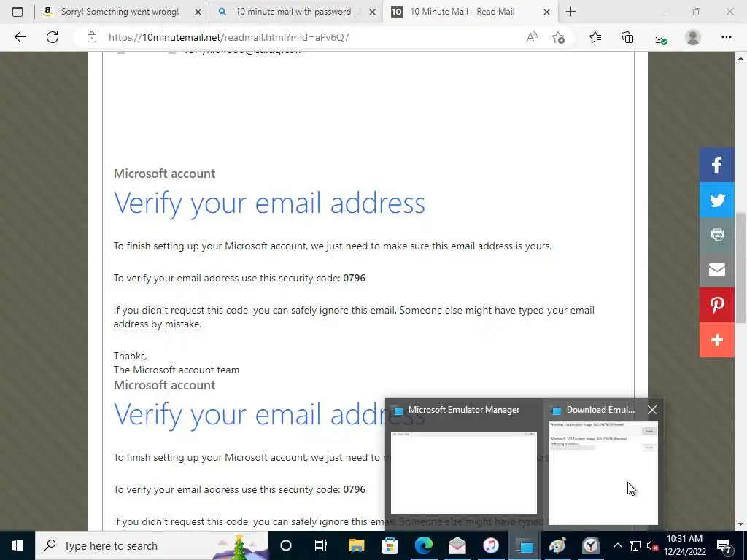Pin the page on Pinterest

coord(716,305)
